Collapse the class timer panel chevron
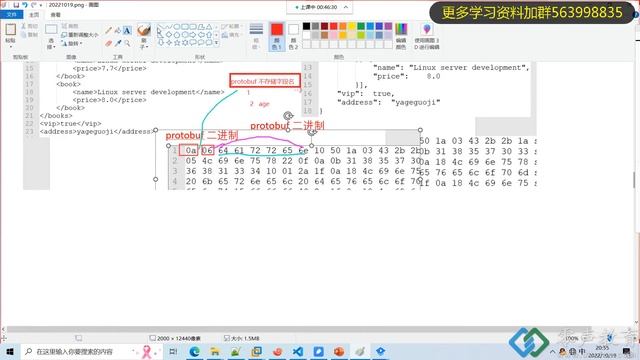Image resolution: width=640 pixels, height=360 pixels. pyautogui.click(x=346, y=7)
